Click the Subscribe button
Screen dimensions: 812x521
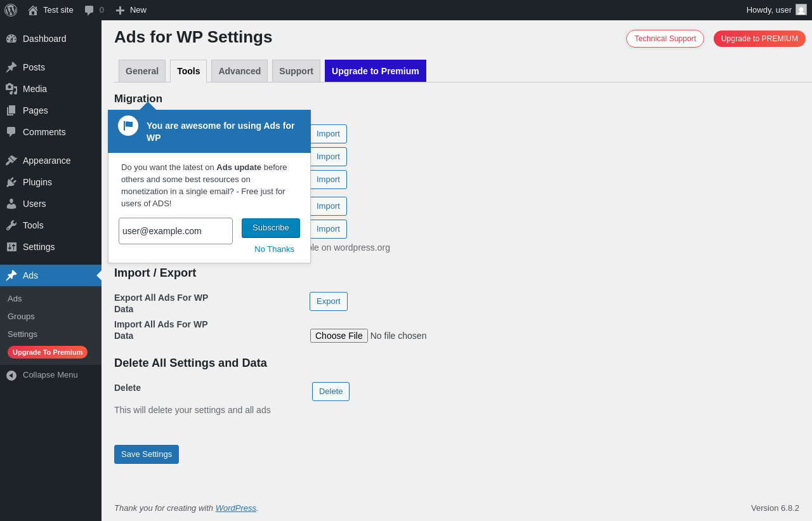(271, 228)
